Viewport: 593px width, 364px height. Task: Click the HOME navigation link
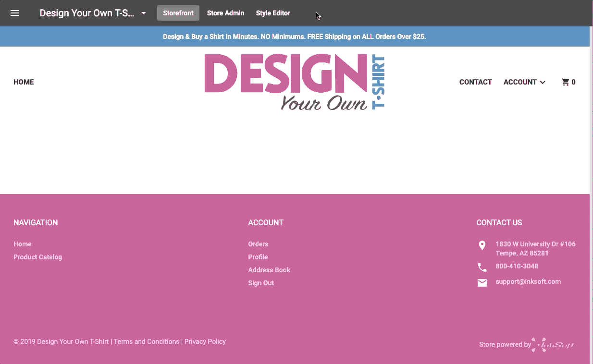click(24, 82)
